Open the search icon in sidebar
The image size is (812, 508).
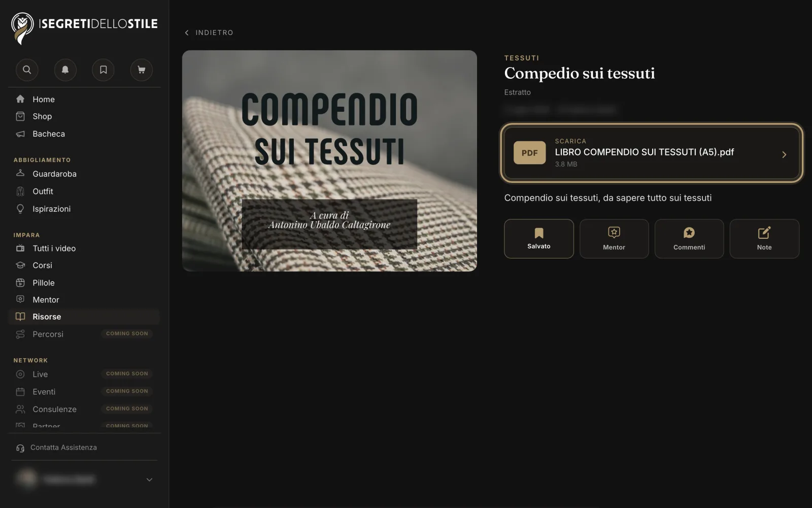[27, 70]
